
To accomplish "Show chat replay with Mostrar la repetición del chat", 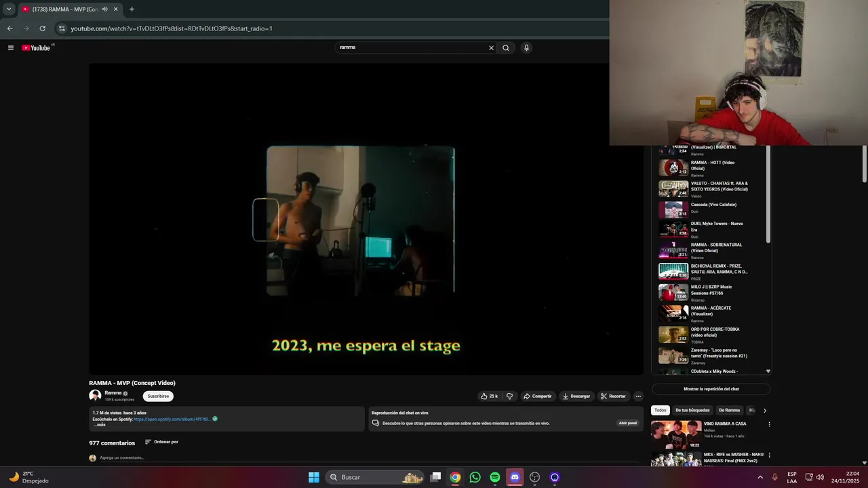I will 711,389.
